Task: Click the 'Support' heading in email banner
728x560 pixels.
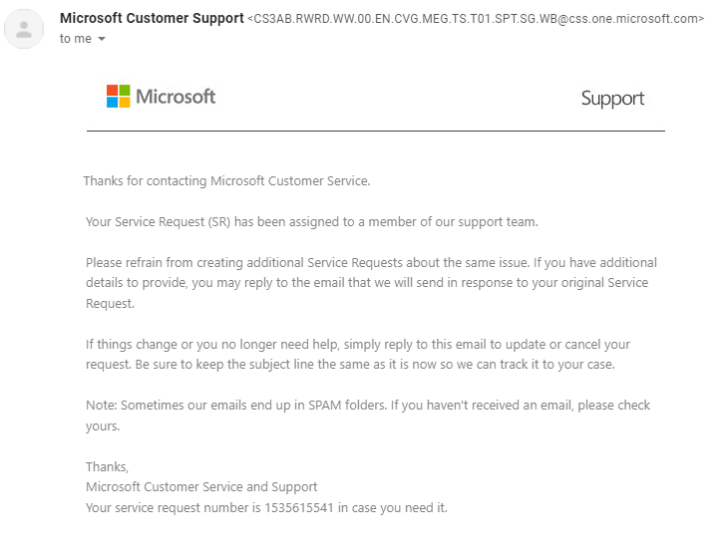Action: tap(612, 99)
